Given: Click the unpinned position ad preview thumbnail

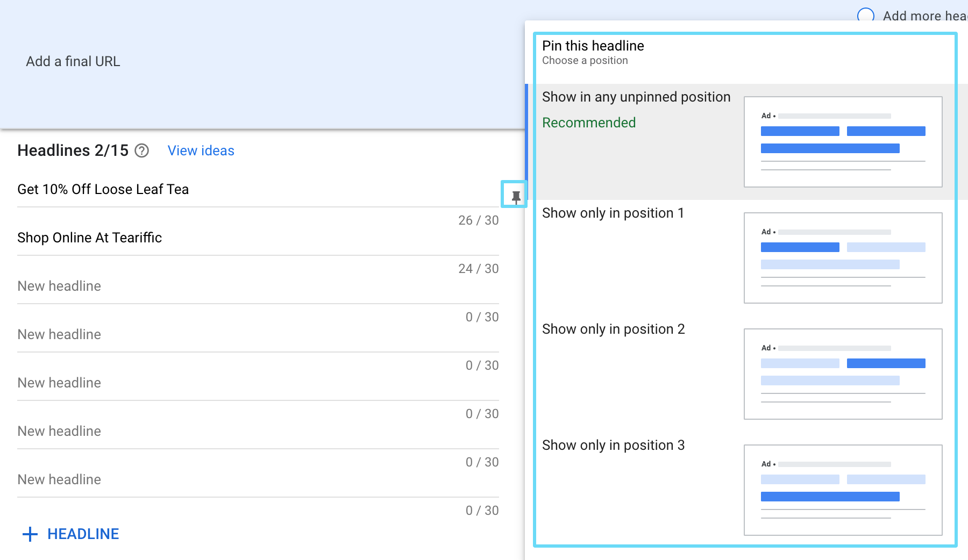Looking at the screenshot, I should click(843, 142).
